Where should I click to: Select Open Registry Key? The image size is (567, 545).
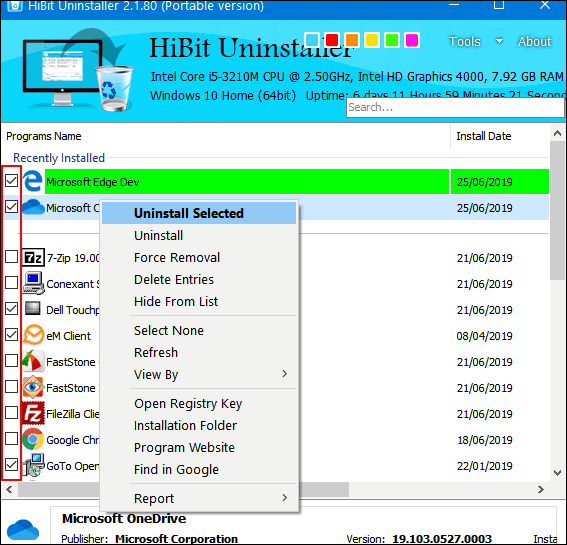pos(199,404)
